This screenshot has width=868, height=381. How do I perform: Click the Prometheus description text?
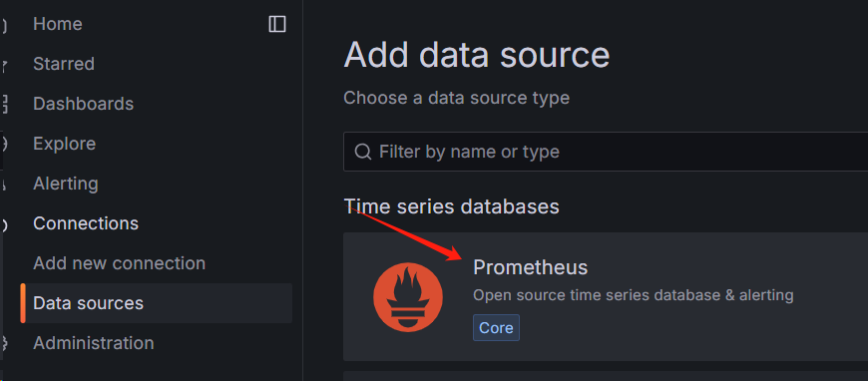pos(634,295)
